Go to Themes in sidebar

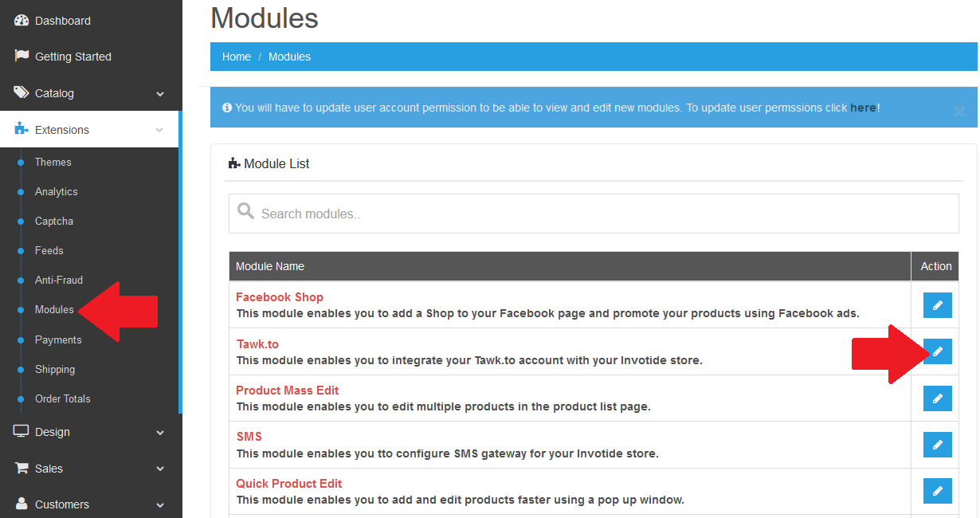[x=53, y=162]
